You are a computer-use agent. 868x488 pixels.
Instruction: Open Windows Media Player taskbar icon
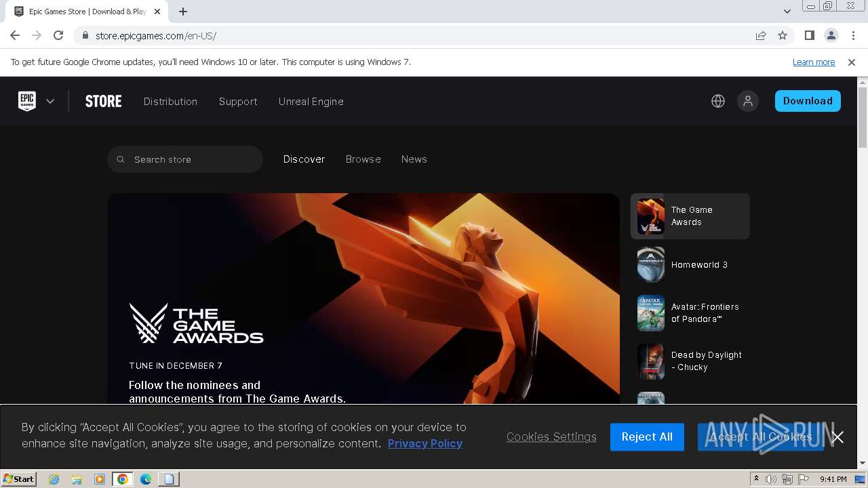(x=100, y=479)
